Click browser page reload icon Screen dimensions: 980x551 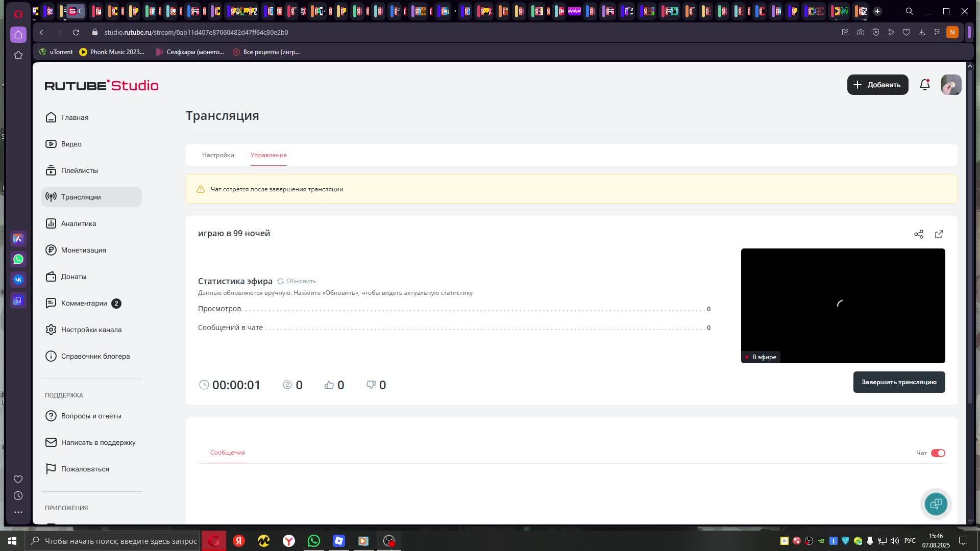(x=76, y=32)
